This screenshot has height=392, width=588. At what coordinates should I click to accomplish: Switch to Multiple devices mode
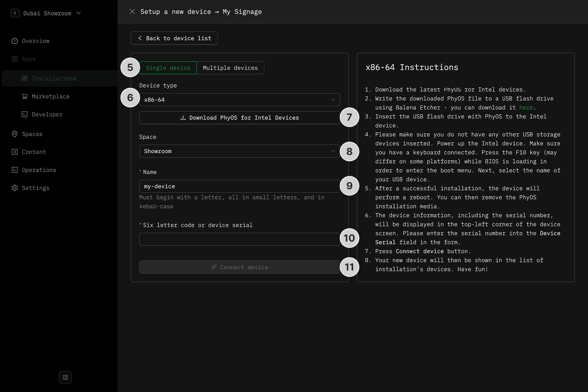pos(230,68)
